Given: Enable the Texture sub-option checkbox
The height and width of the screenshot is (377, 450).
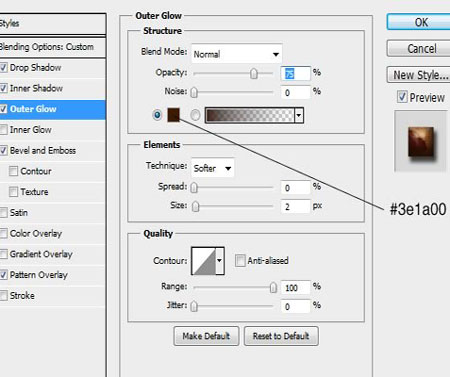Looking at the screenshot, I should [13, 192].
